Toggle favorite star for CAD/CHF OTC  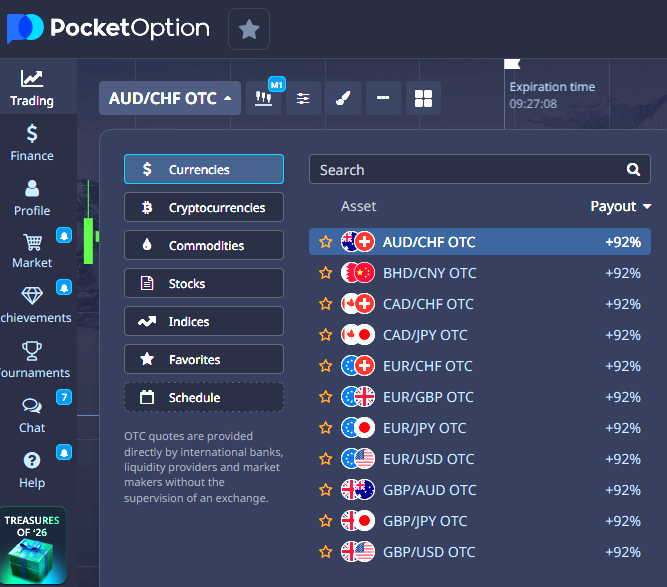coord(326,304)
